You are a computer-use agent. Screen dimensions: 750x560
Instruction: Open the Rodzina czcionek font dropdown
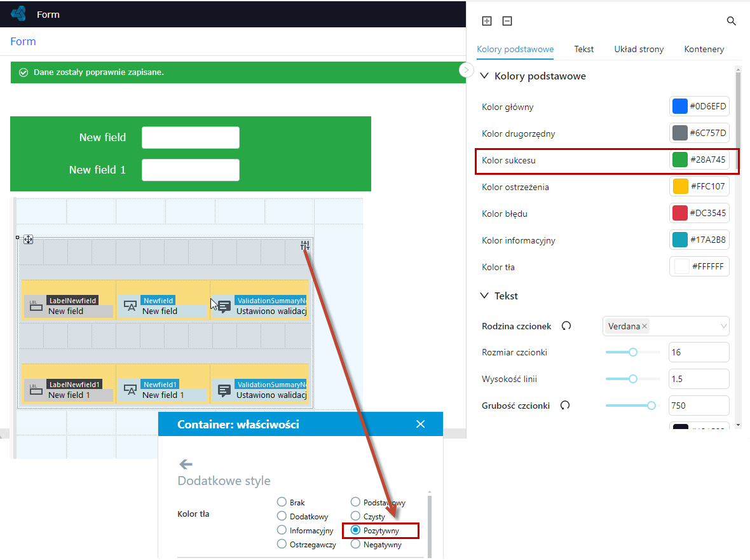(x=666, y=326)
